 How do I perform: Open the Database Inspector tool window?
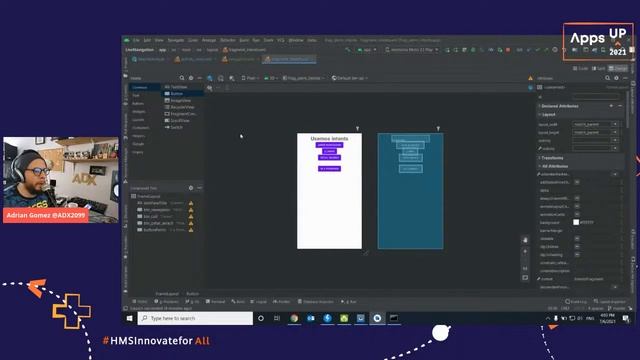316,302
